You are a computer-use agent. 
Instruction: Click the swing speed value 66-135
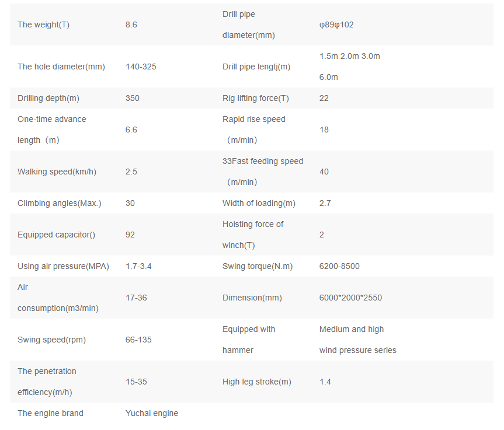point(138,340)
